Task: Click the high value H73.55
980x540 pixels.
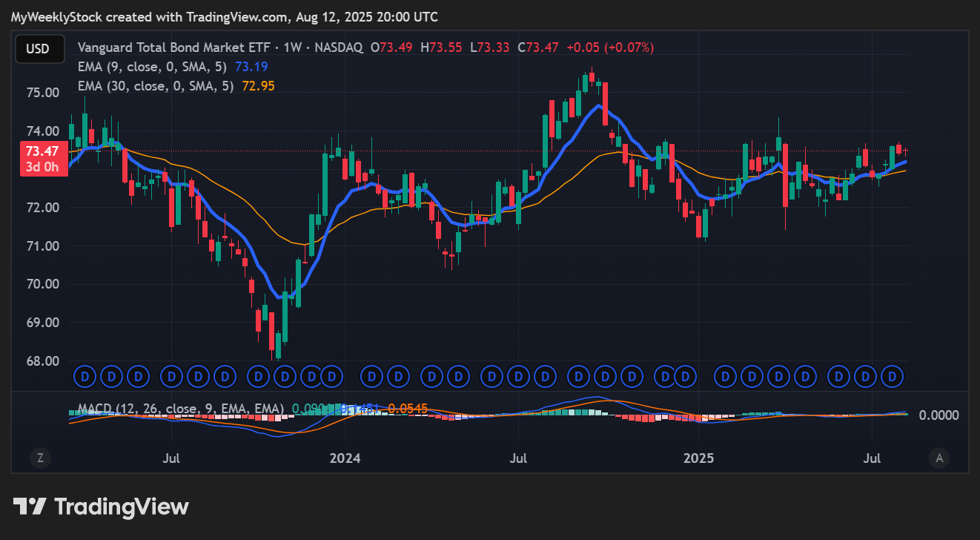Action: click(441, 47)
